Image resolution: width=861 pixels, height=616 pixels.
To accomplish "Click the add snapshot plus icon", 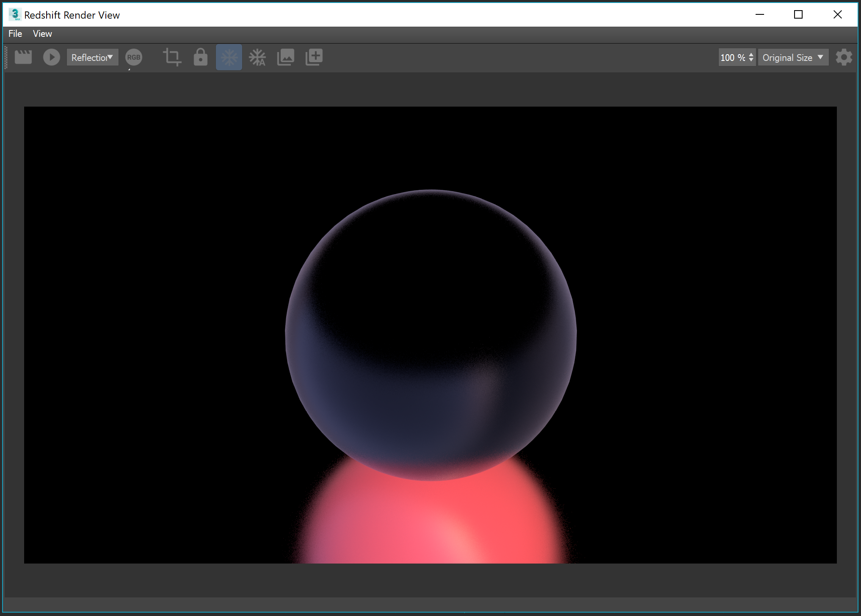I will tap(314, 57).
